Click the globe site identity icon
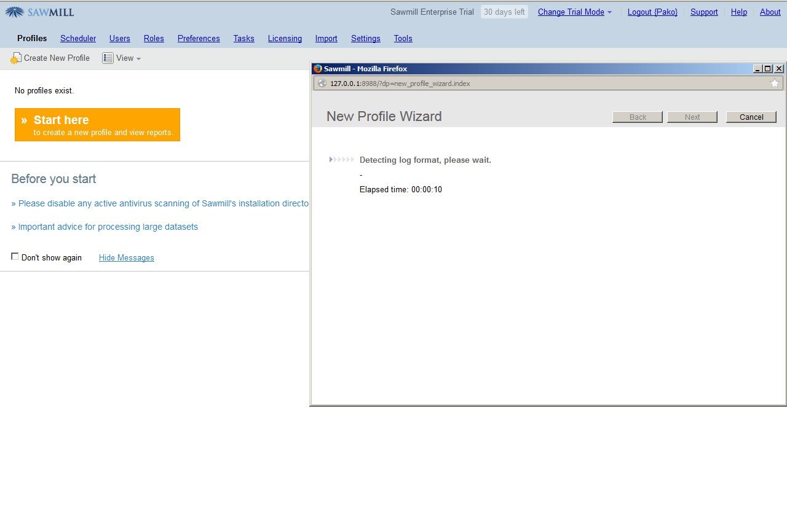This screenshot has width=787, height=532. pyautogui.click(x=322, y=84)
